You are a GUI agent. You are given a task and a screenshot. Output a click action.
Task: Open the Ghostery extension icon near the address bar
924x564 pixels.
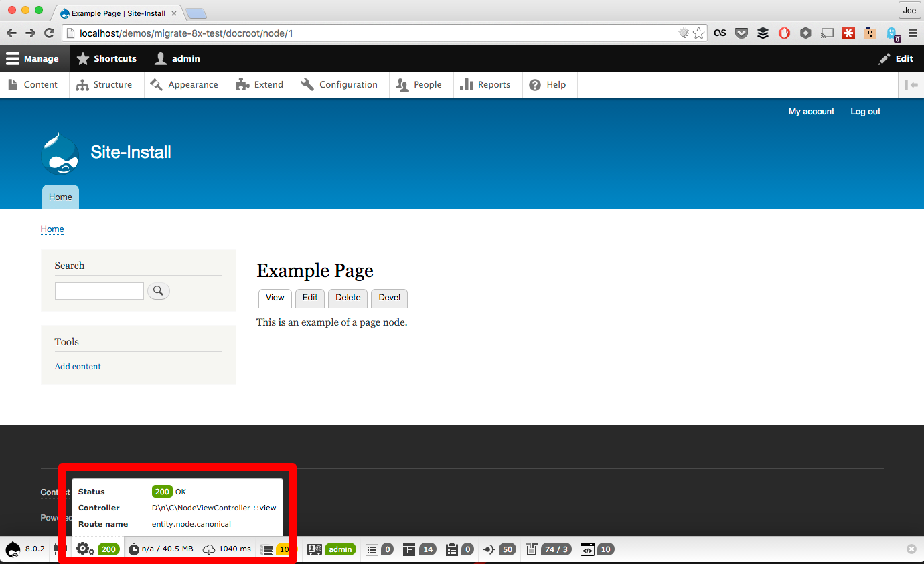tap(891, 33)
